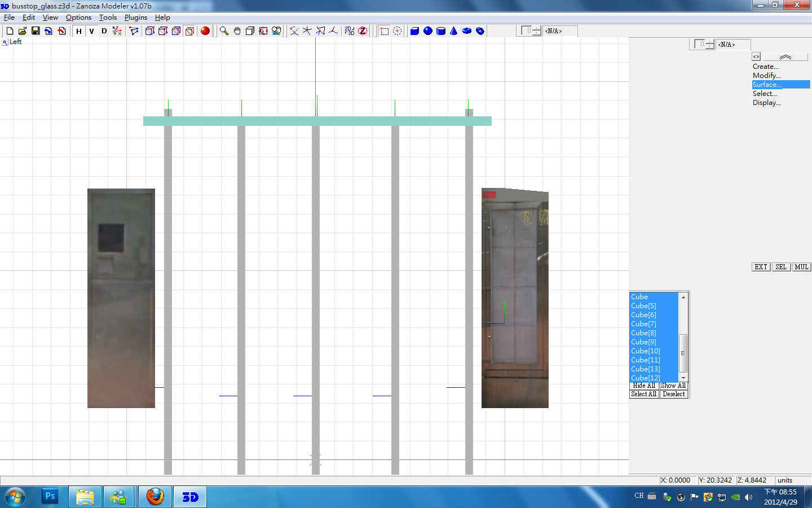Expand the Create... command group
The height and width of the screenshot is (508, 812).
coord(765,67)
